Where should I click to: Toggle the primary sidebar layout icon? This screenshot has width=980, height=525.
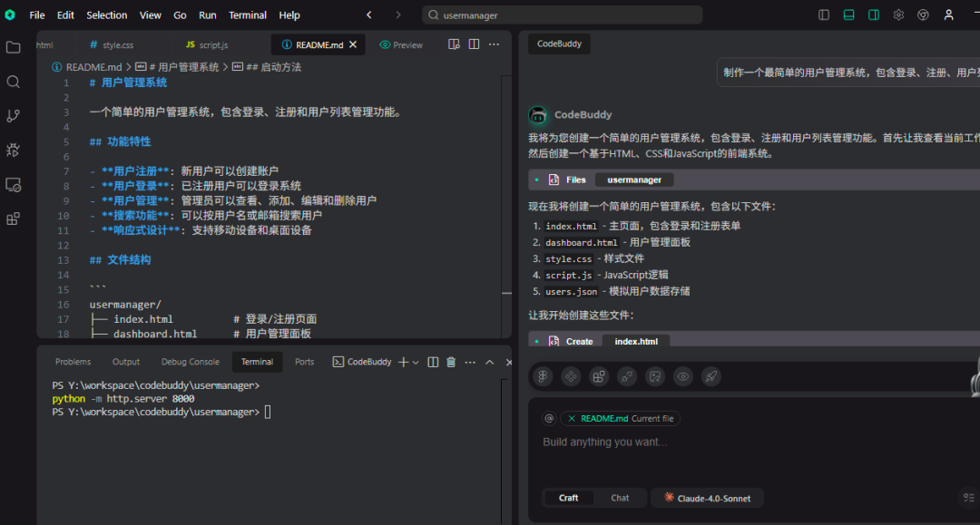pos(824,15)
